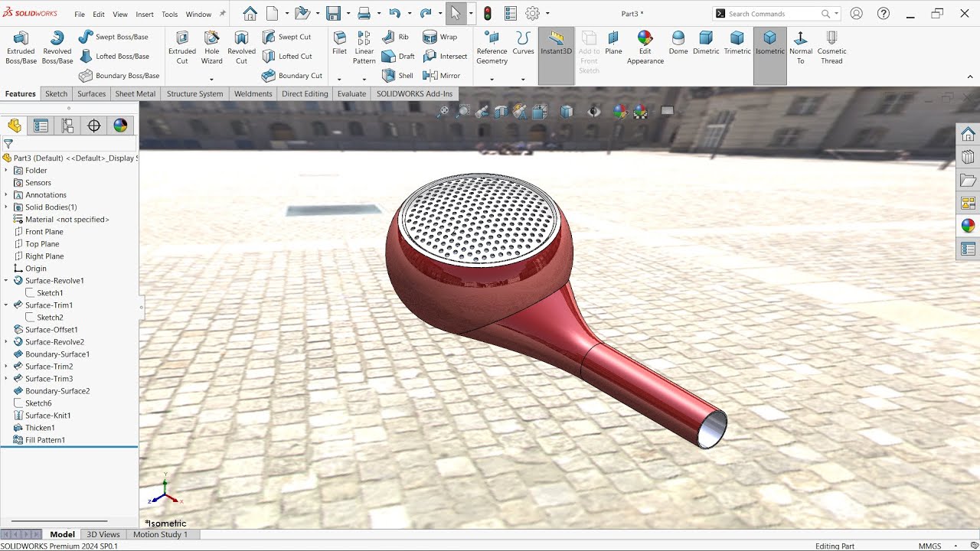
Task: Select the Shell tool
Action: 397,76
